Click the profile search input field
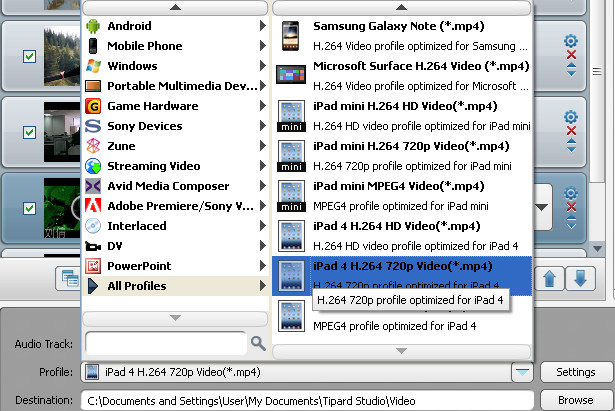615x411 pixels. [166, 343]
